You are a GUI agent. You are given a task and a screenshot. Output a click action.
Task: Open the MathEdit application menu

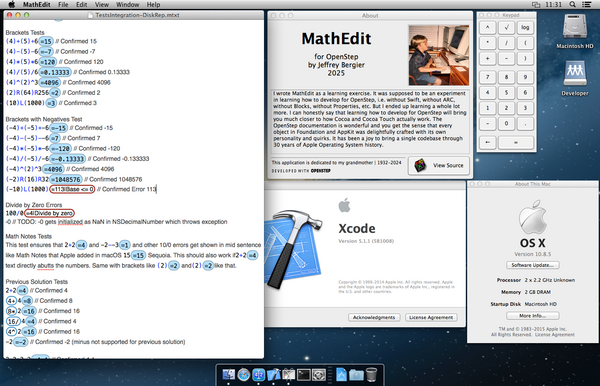[x=36, y=5]
